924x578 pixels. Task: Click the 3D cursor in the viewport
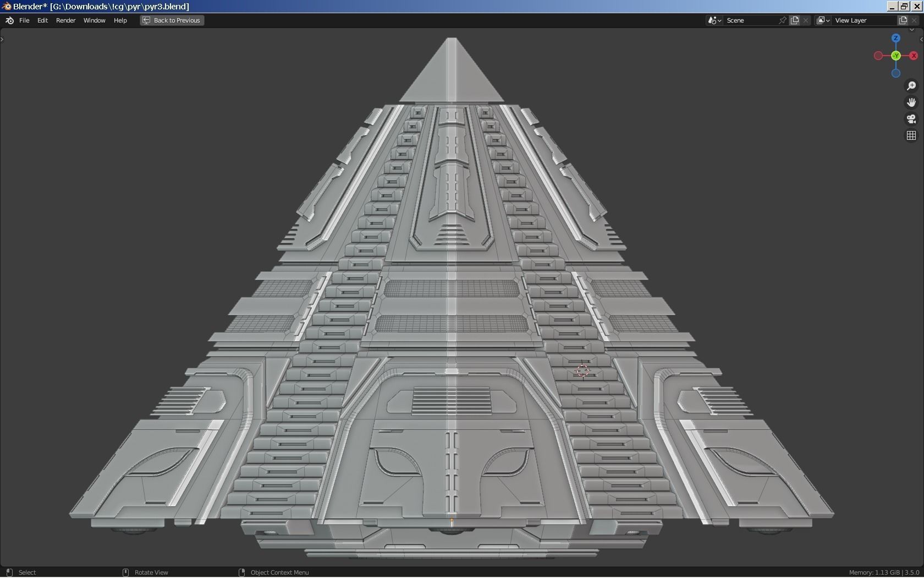tap(582, 371)
